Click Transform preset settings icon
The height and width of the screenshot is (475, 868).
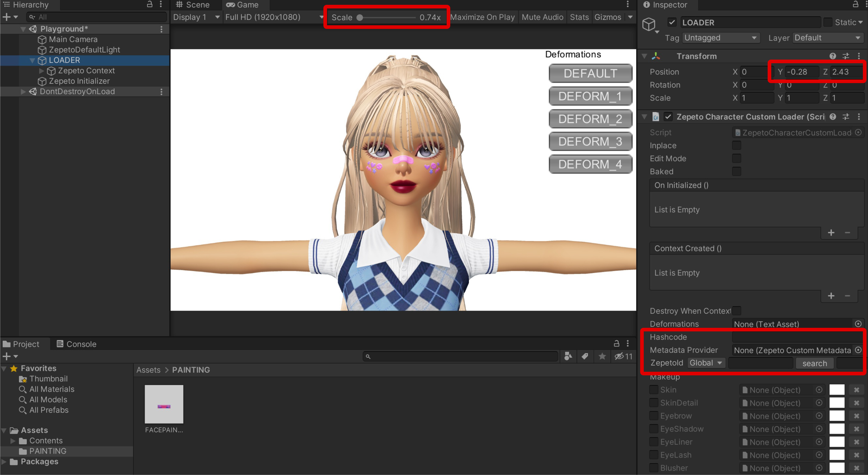tap(846, 56)
